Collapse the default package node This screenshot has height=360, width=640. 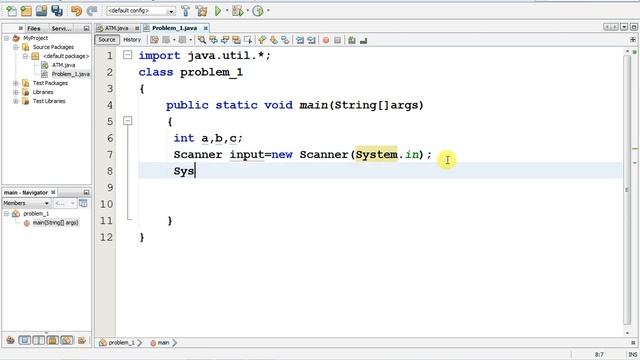[x=25, y=56]
